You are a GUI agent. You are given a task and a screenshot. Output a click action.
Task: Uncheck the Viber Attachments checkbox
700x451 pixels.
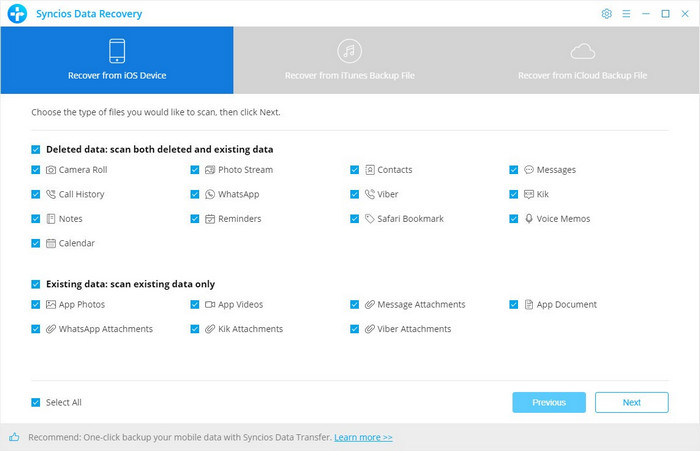click(354, 329)
